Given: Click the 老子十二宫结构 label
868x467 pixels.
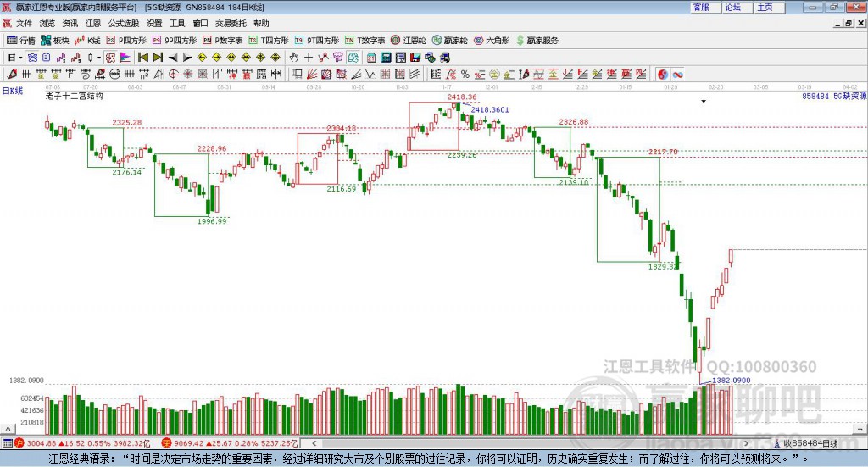Looking at the screenshot, I should click(75, 96).
